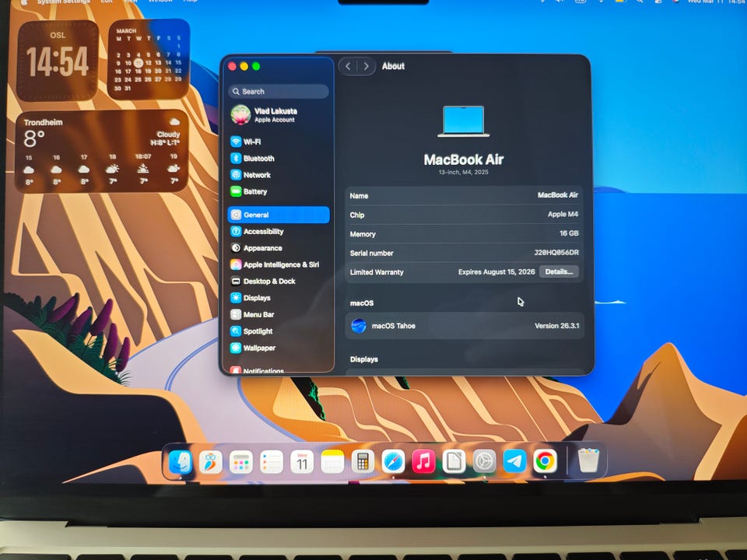
Task: Select Wi-Fi in the settings sidebar
Action: tap(279, 142)
